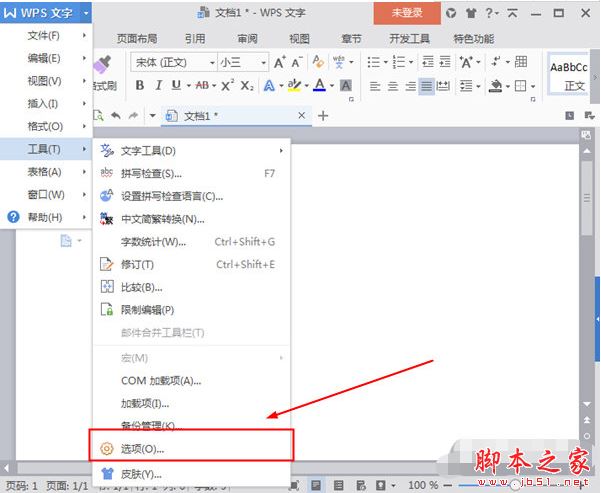Switch to the 审阅 ribbon tab

point(247,39)
